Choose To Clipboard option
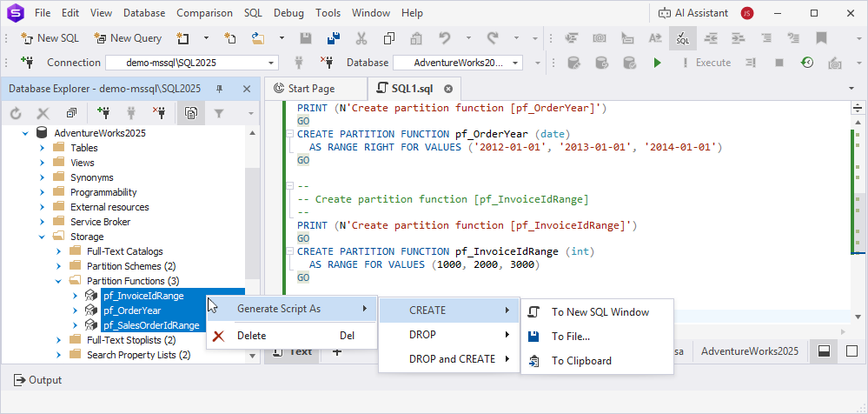This screenshot has height=414, width=868. pos(597,361)
